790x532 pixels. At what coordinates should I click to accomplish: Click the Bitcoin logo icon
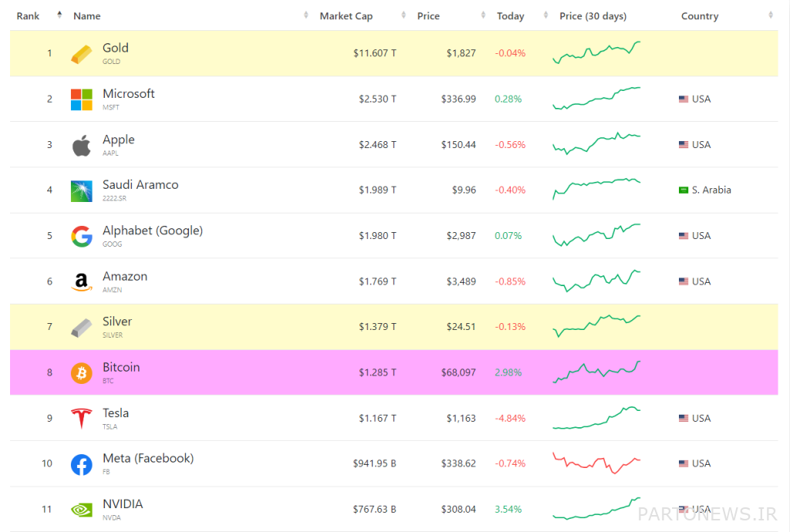click(81, 373)
